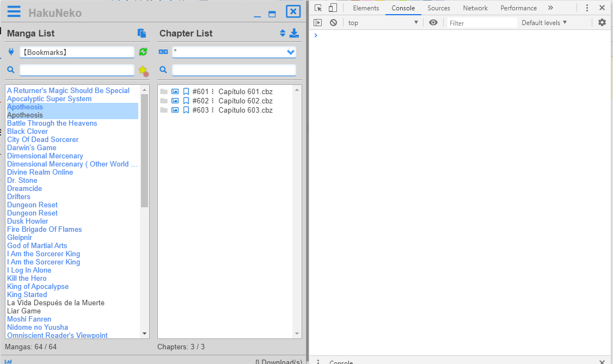Click the remove bookmark star icon

[144, 71]
